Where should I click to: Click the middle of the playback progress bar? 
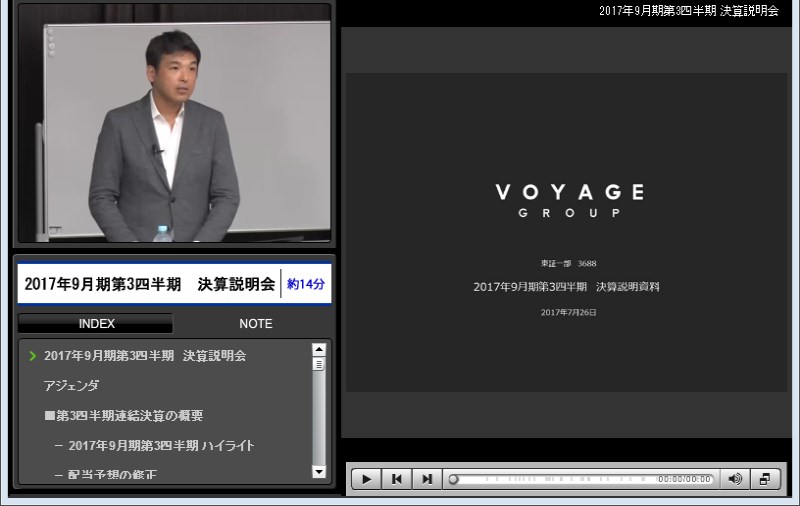[581, 479]
